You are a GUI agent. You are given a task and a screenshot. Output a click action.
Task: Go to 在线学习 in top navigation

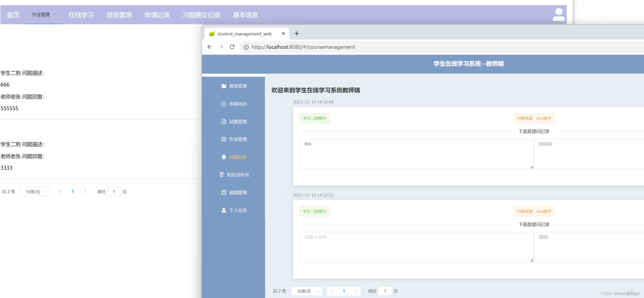click(81, 15)
